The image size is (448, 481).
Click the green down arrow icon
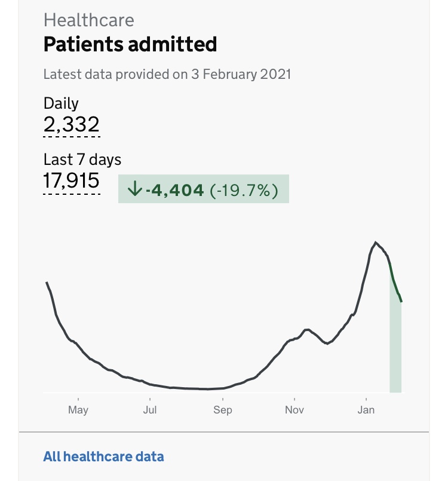(x=134, y=188)
